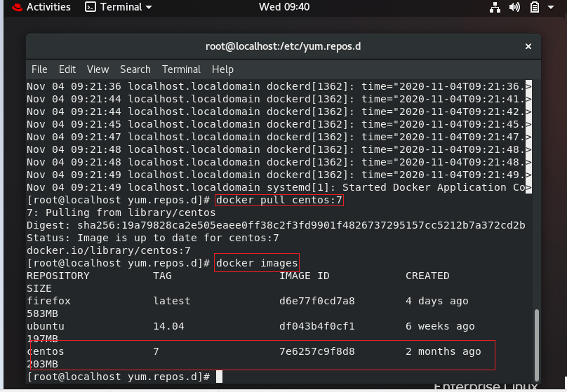The width and height of the screenshot is (567, 392).
Task: Click the terminal vertical scrollbar thumb
Action: coord(537,345)
